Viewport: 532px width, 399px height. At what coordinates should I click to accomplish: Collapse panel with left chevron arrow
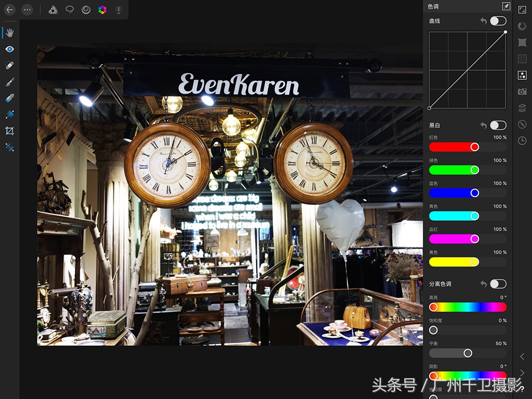(522, 356)
